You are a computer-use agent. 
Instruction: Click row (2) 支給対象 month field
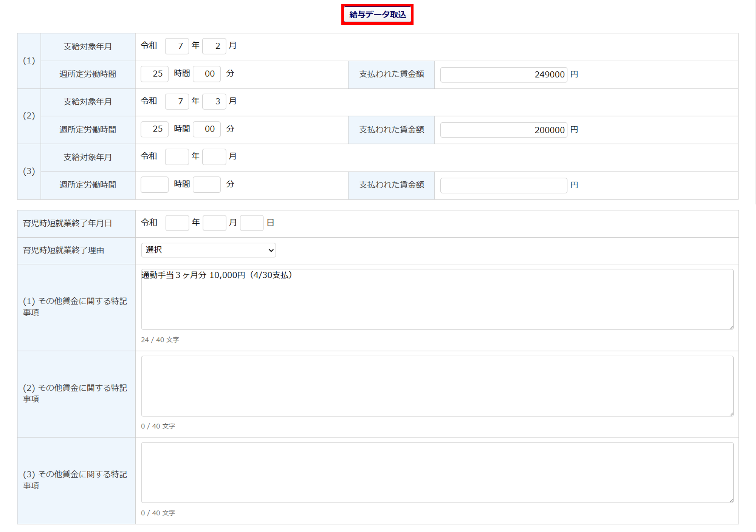pyautogui.click(x=214, y=101)
